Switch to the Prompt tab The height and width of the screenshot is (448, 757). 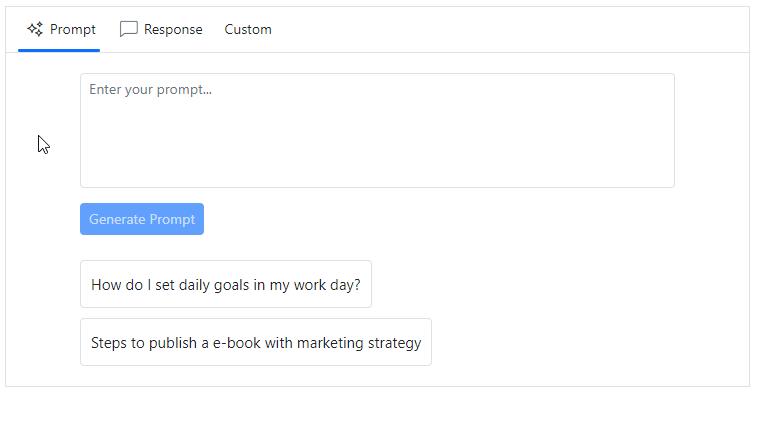tap(60, 29)
